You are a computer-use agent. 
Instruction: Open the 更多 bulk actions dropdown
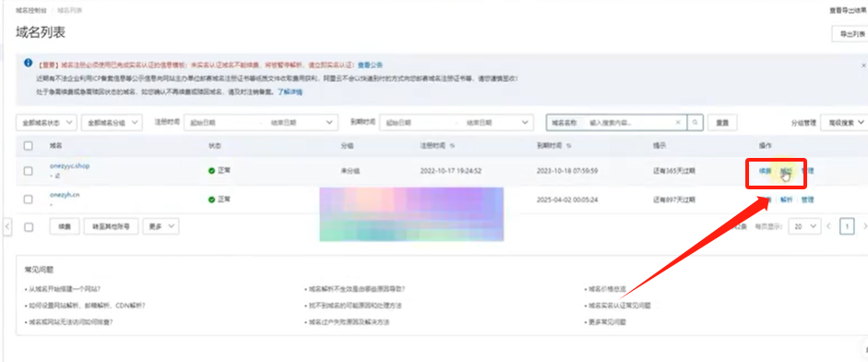tap(161, 226)
